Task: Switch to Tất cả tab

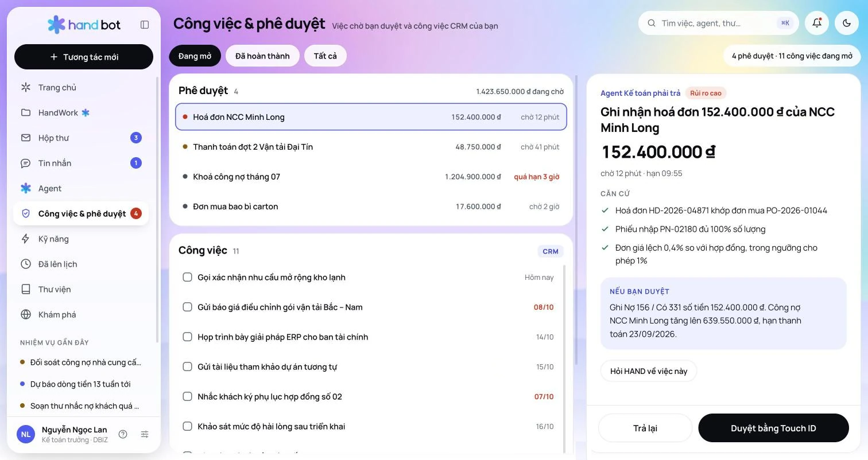Action: (x=325, y=56)
